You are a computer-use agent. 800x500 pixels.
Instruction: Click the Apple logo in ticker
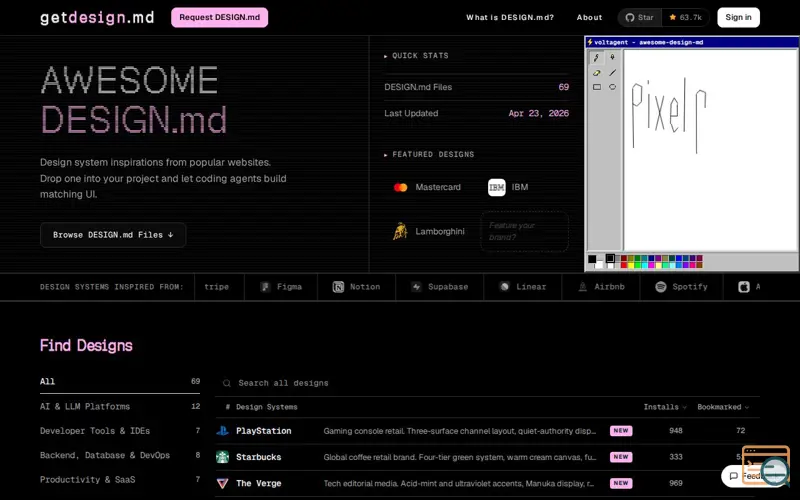[x=744, y=287]
